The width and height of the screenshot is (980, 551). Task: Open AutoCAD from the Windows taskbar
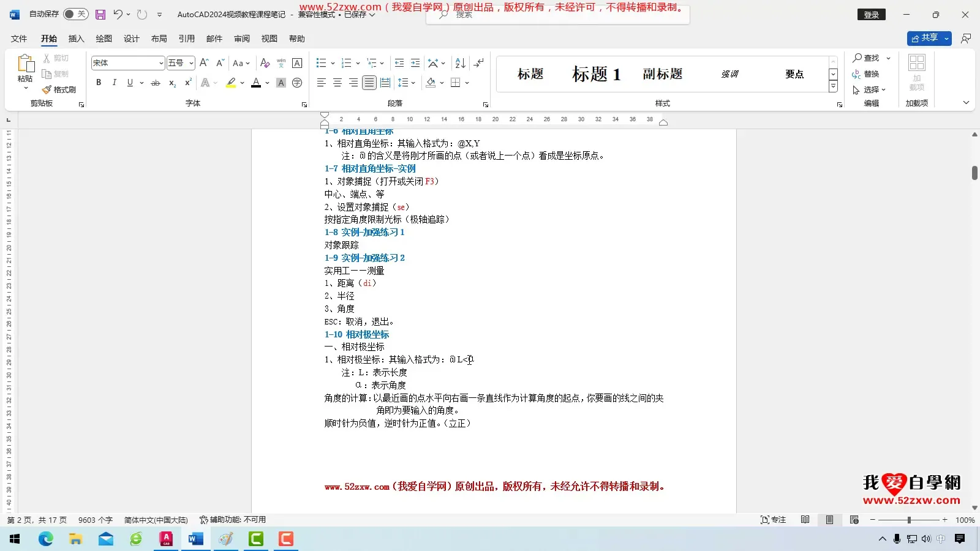coord(166,539)
